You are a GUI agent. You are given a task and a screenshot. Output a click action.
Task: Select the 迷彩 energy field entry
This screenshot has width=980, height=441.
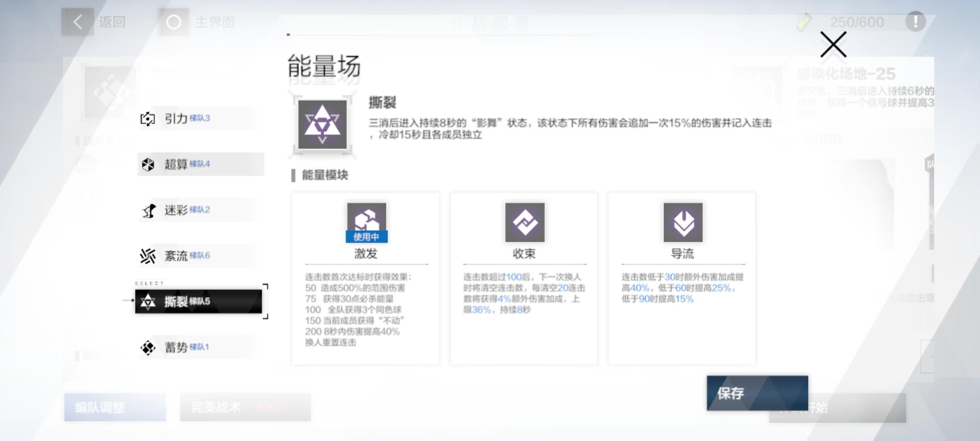[x=200, y=210]
